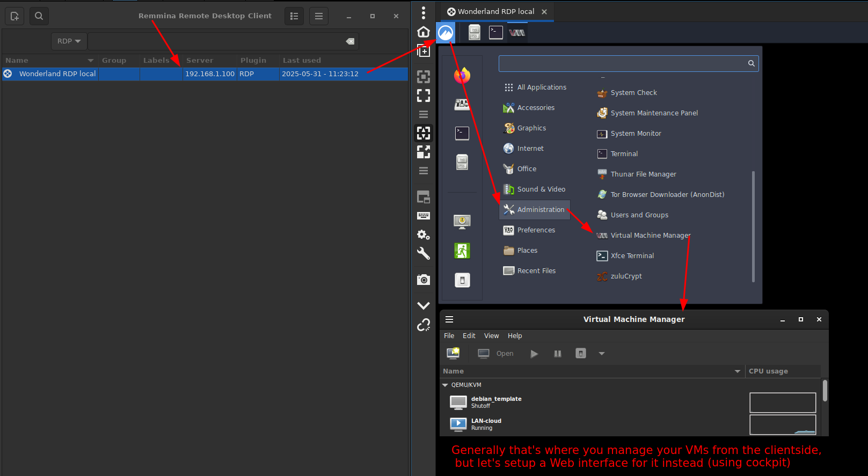The width and height of the screenshot is (868, 476).
Task: Click the multi monitor icon in sidebar
Action: click(424, 197)
